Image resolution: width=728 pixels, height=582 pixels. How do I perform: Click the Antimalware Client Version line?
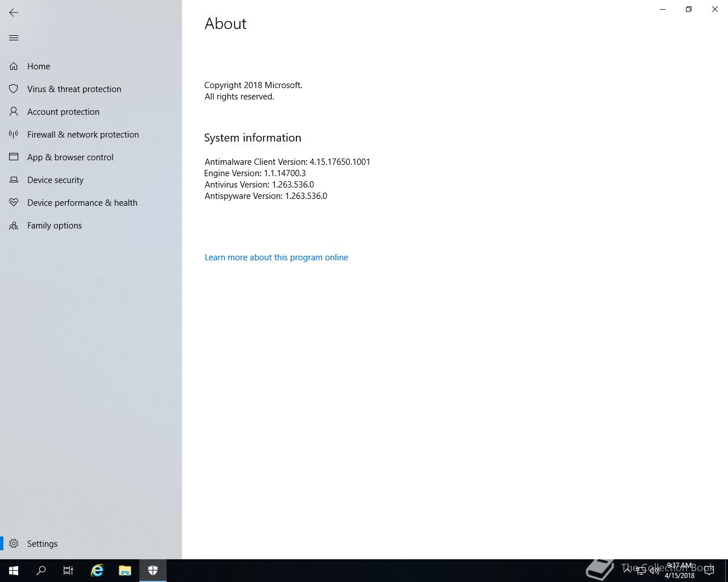[287, 162]
